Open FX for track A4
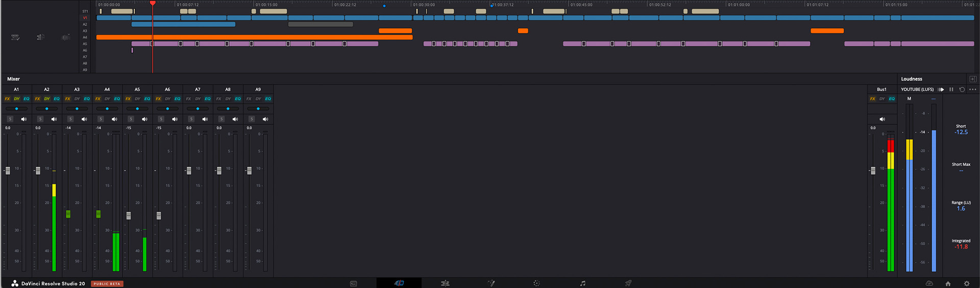980x288 pixels. click(97, 99)
